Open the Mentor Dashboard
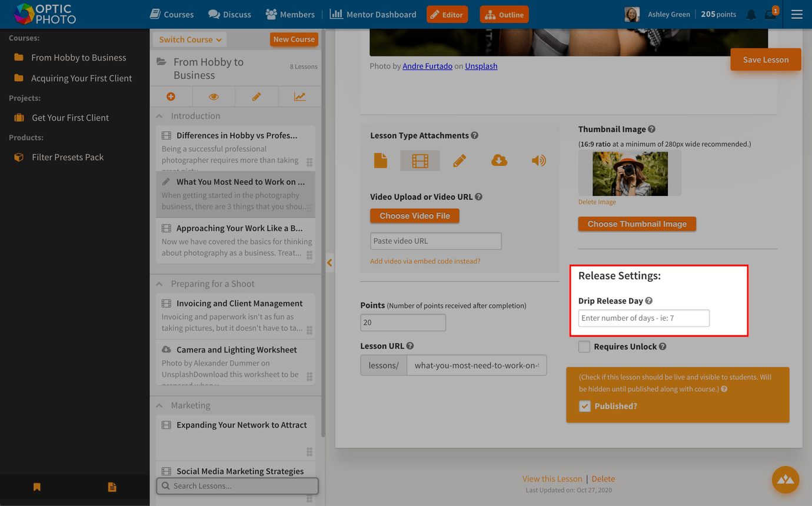The height and width of the screenshot is (506, 812). [x=373, y=14]
